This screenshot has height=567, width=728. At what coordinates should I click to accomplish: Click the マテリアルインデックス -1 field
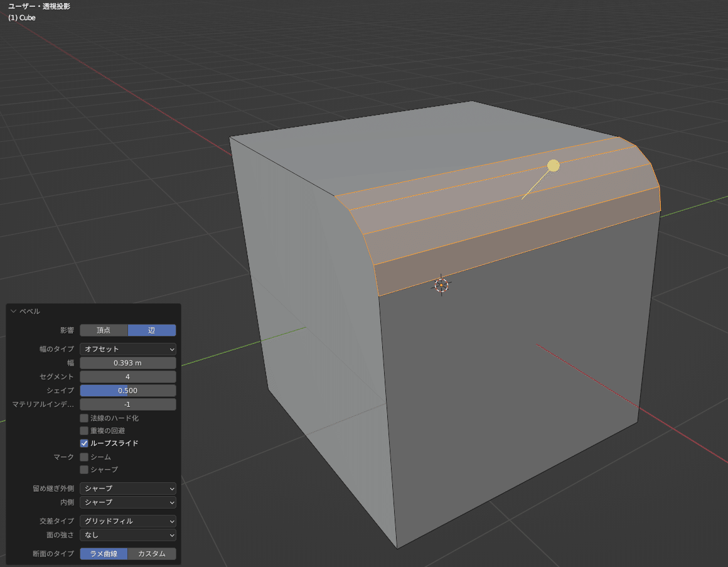click(x=127, y=404)
